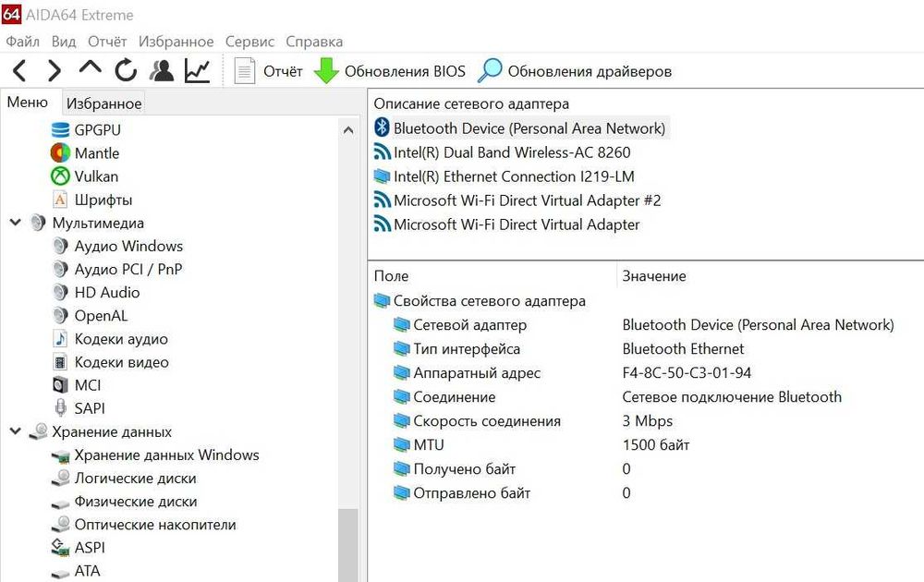Click the Bluetooth Ethernet value
The height and width of the screenshot is (582, 924).
[684, 348]
